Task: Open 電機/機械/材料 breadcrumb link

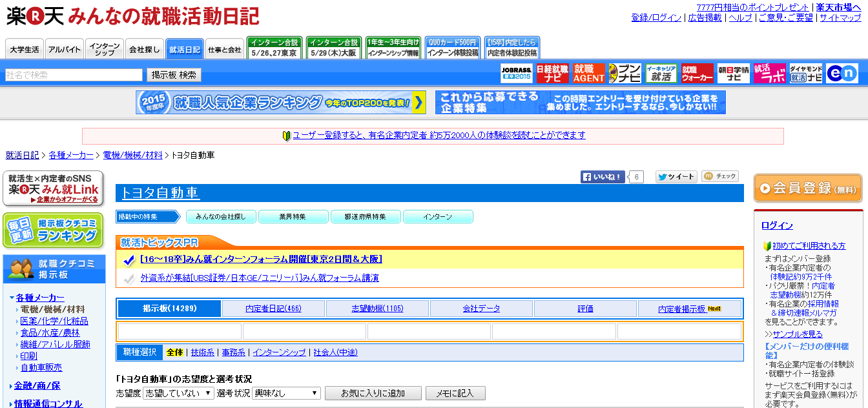Action: click(x=133, y=155)
